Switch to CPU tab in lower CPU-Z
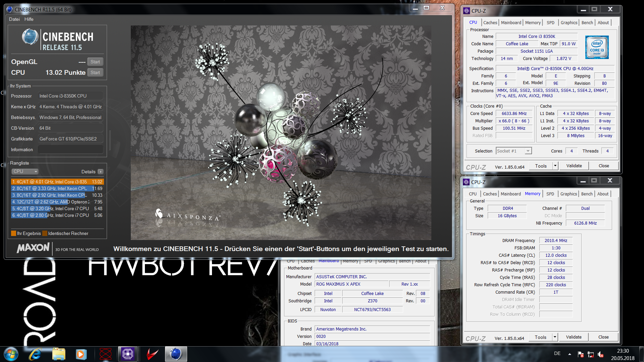 pos(473,194)
